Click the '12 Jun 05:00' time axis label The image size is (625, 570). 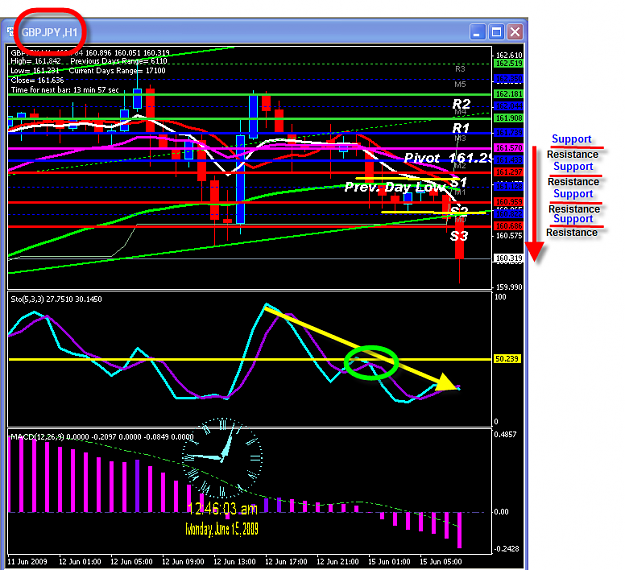(x=132, y=562)
